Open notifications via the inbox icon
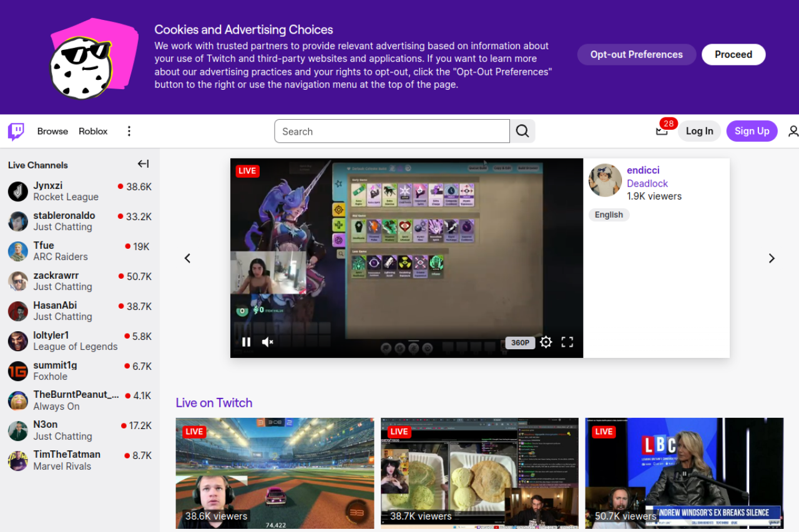The width and height of the screenshot is (799, 532). pyautogui.click(x=662, y=131)
